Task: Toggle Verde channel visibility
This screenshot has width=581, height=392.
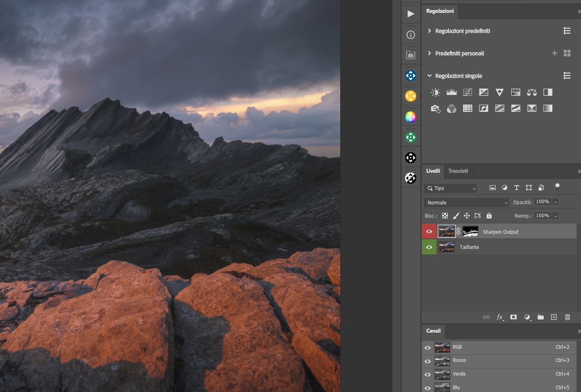Action: coord(427,374)
